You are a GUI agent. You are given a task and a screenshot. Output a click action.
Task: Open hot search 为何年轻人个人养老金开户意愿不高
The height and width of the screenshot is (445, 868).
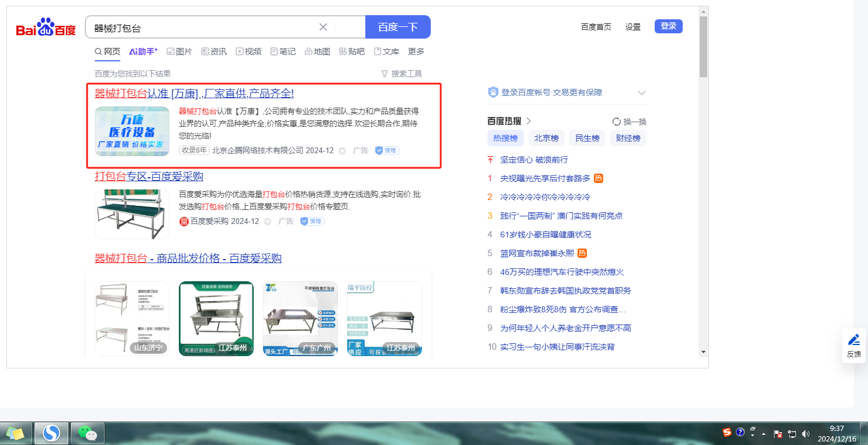tap(566, 328)
